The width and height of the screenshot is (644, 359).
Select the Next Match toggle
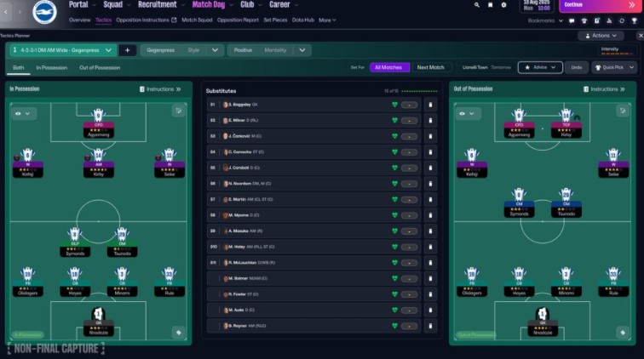coord(430,67)
